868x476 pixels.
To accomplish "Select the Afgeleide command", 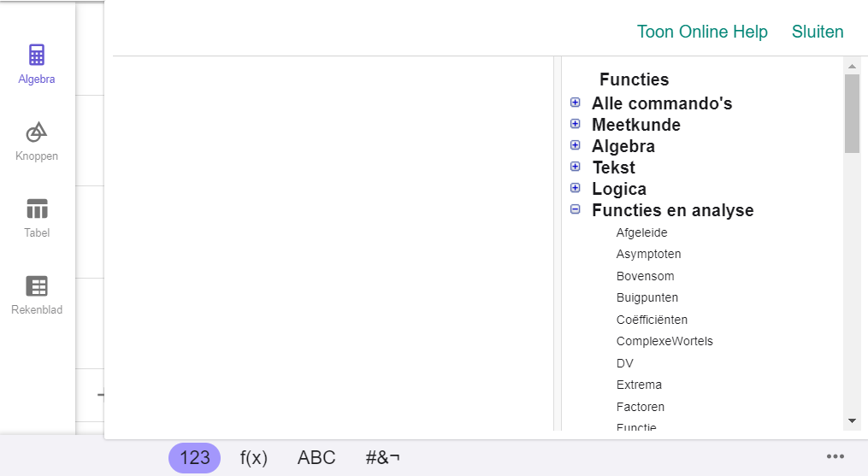I will point(641,232).
